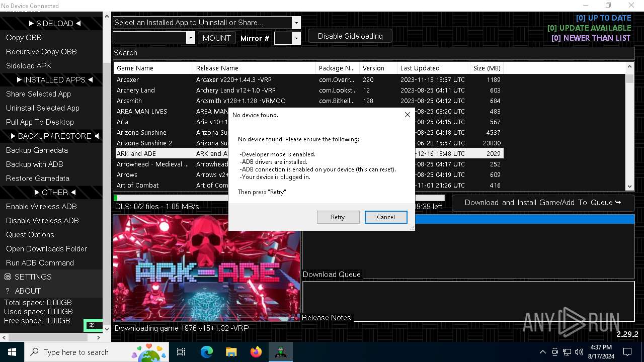Click Download and Install Game/Add To Queue
The image size is (644, 362).
click(x=543, y=203)
